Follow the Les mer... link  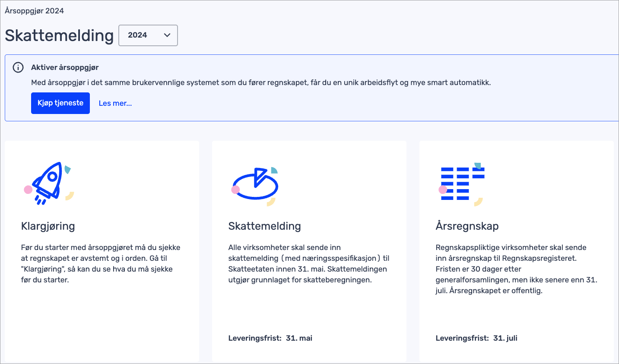[115, 103]
